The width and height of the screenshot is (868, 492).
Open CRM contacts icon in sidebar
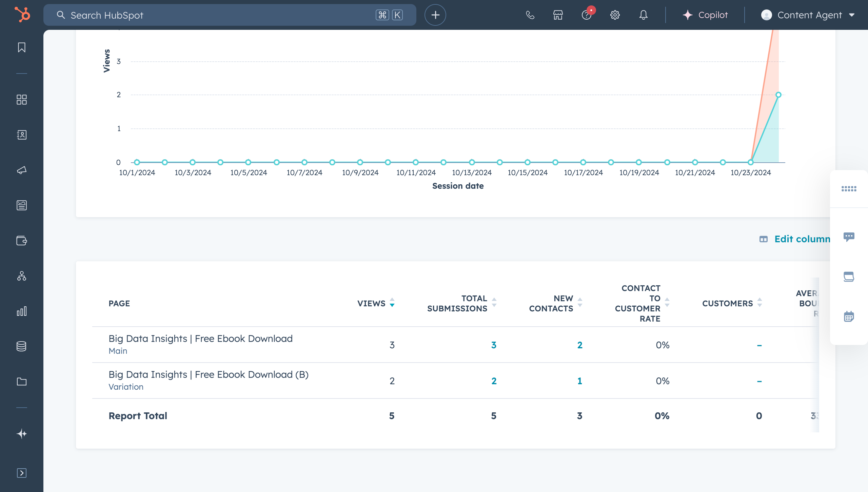[x=22, y=135]
